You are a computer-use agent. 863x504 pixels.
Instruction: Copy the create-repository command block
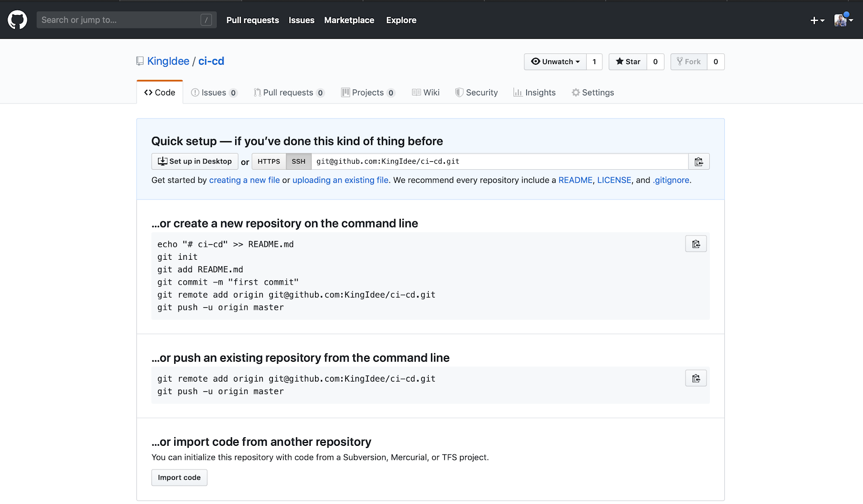(695, 244)
